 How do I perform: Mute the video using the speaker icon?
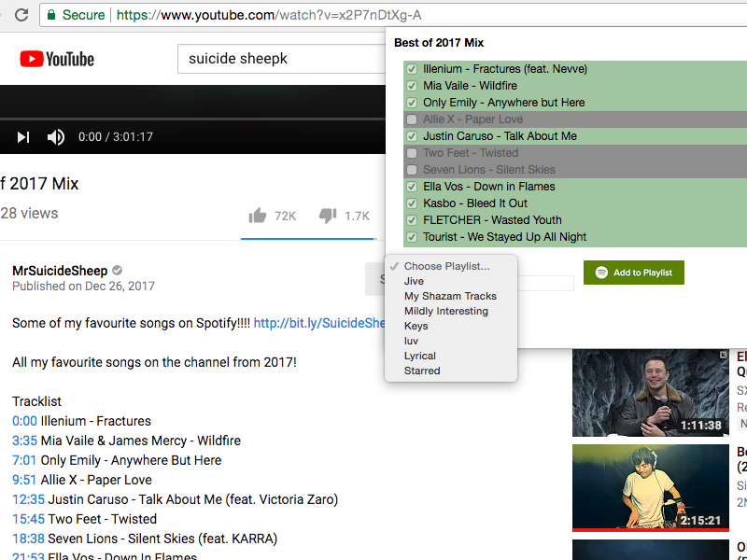(56, 137)
